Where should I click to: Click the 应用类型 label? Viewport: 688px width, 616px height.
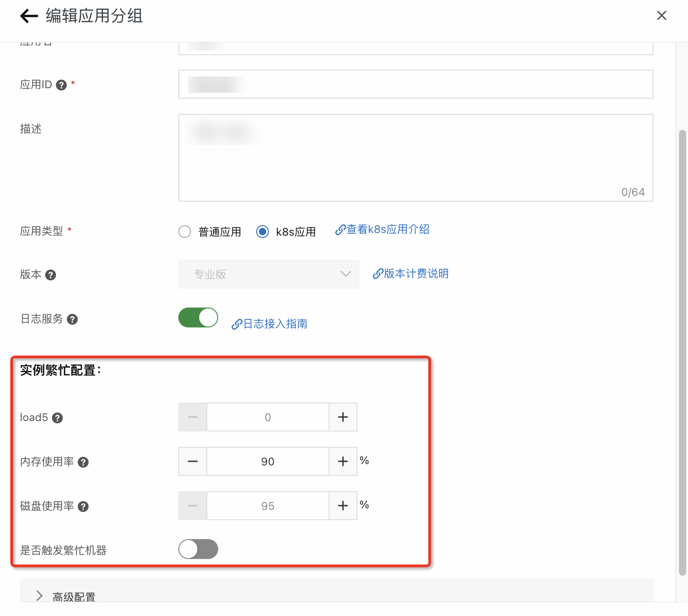[42, 231]
